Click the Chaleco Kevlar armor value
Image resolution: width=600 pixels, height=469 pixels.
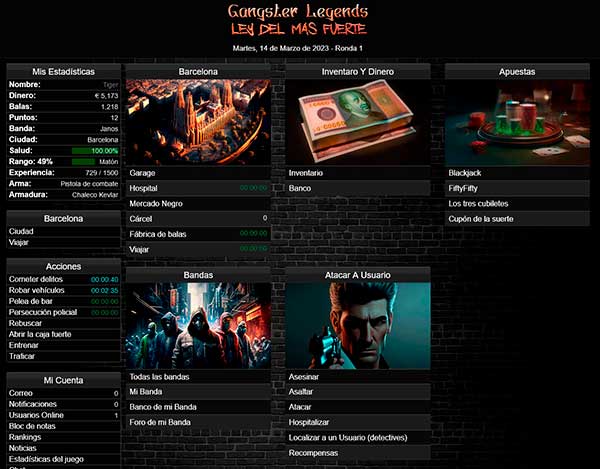click(95, 195)
